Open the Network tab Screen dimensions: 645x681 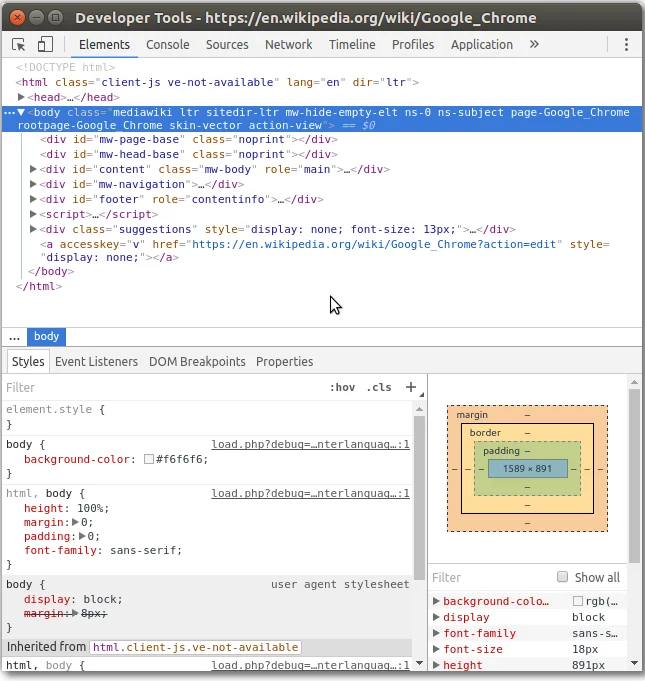coord(288,44)
